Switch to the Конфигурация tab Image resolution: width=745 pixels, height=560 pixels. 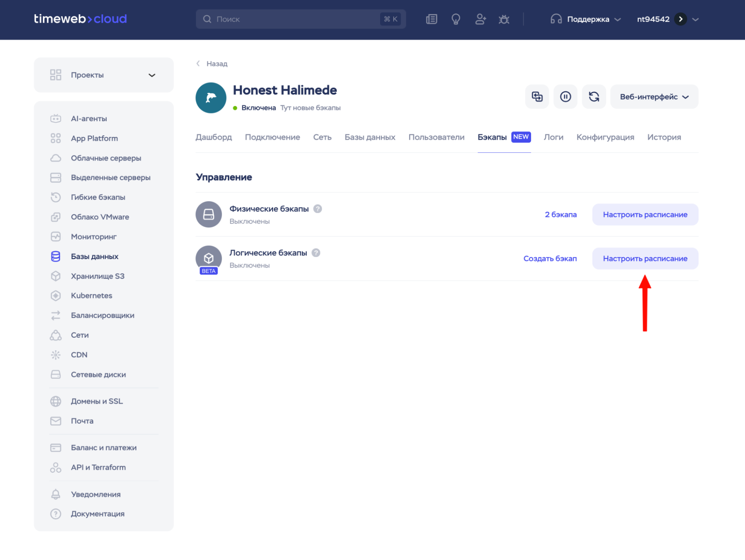click(605, 137)
